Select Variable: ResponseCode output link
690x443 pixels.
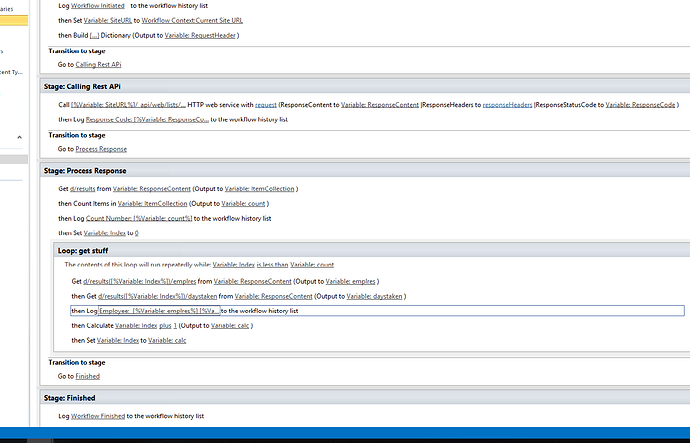coord(640,105)
